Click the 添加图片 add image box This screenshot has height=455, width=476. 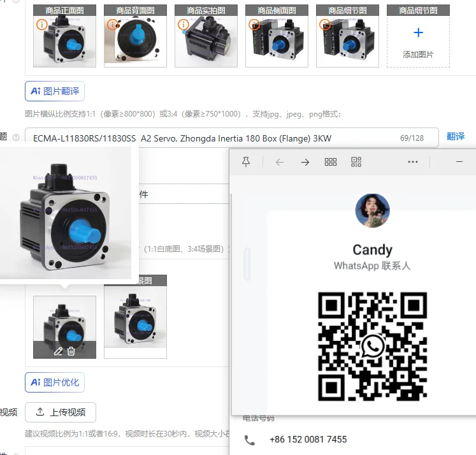click(x=418, y=36)
